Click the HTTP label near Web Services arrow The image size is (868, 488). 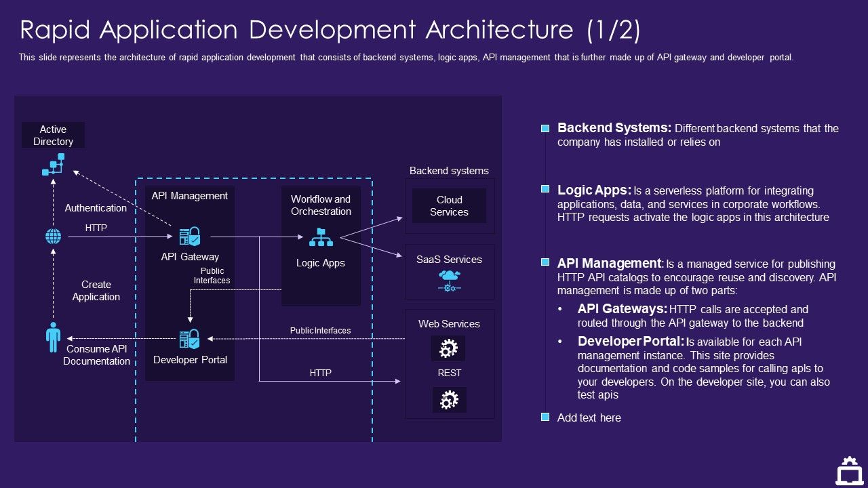[x=320, y=373]
